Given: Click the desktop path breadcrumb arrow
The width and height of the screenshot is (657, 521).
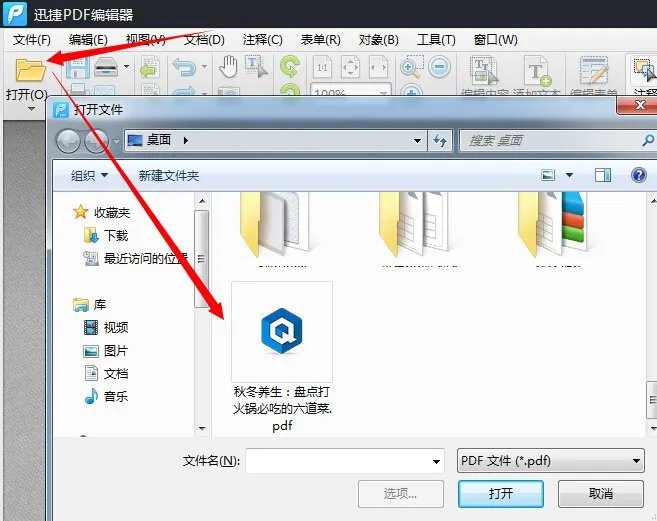Looking at the screenshot, I should pyautogui.click(x=186, y=140).
